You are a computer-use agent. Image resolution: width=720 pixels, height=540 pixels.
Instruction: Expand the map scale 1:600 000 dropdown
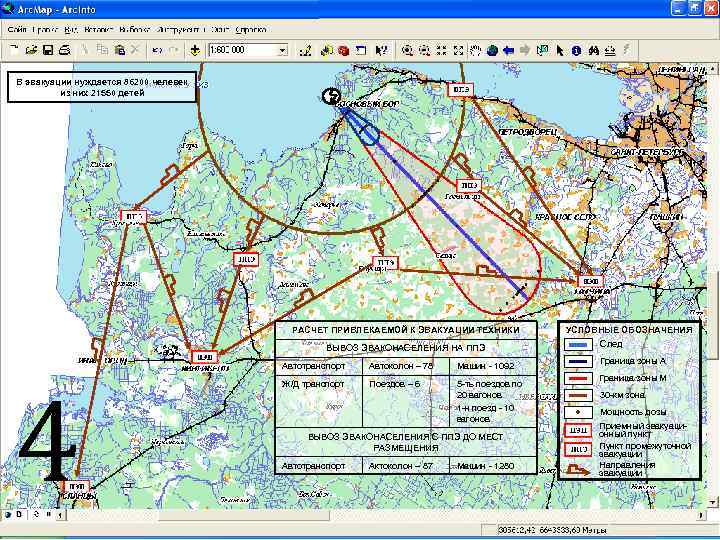pos(283,50)
